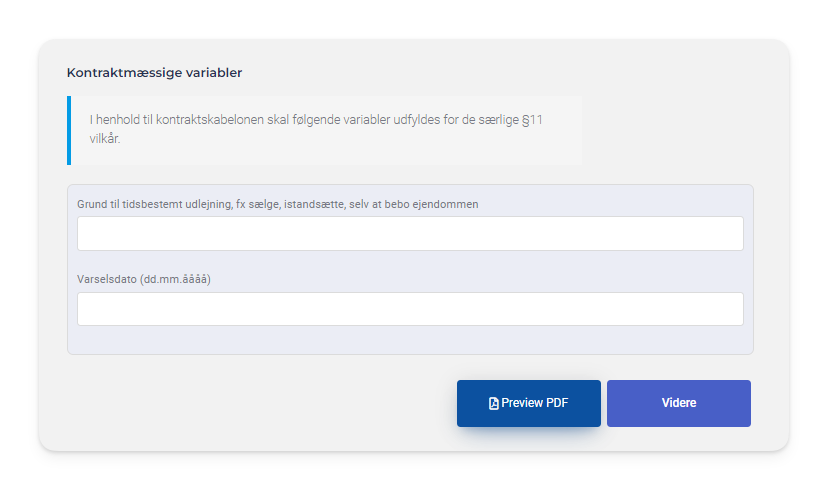
Task: Click left edge of the reason text box
Action: point(84,233)
